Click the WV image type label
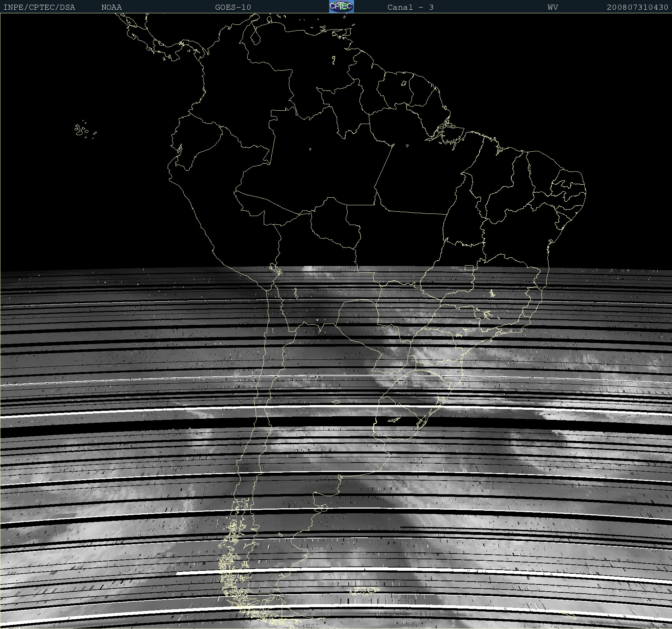The image size is (672, 629). pyautogui.click(x=553, y=7)
